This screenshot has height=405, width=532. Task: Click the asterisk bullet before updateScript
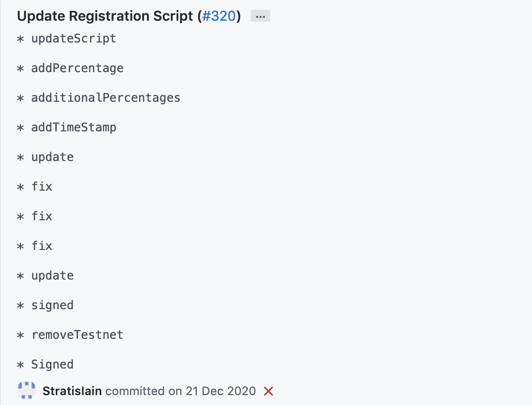pos(20,39)
